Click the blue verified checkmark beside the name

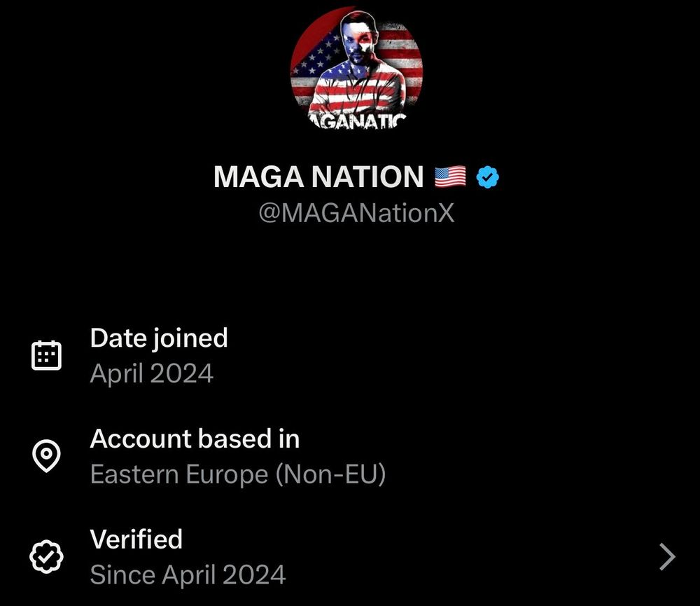coord(488,177)
